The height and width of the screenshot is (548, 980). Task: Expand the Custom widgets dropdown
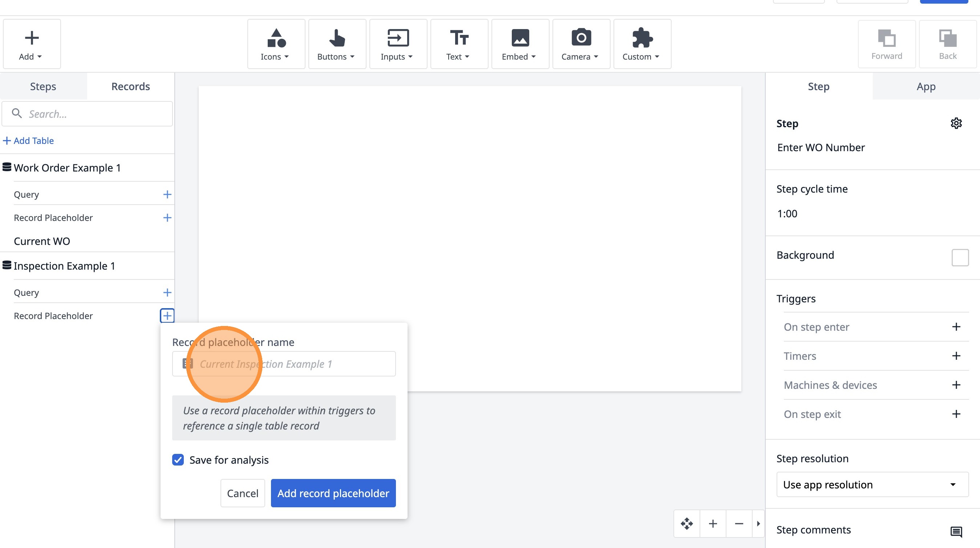(642, 44)
